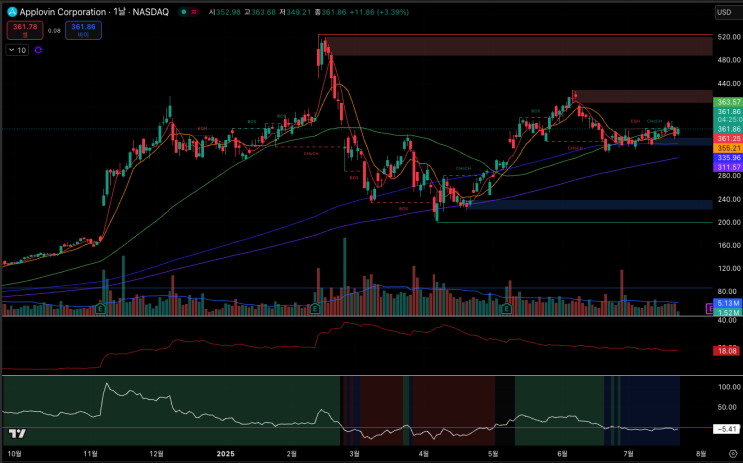
Task: Open the purple upcoming earnings E marker
Action: click(709, 309)
